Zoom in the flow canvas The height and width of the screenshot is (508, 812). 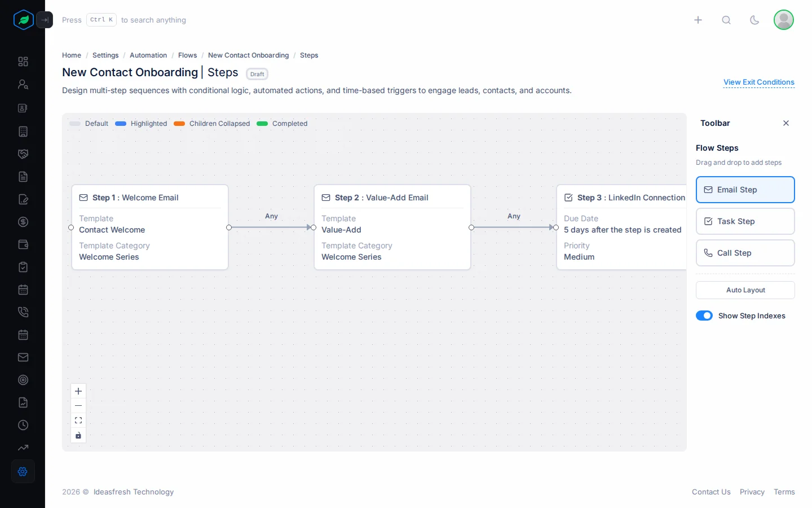[78, 391]
